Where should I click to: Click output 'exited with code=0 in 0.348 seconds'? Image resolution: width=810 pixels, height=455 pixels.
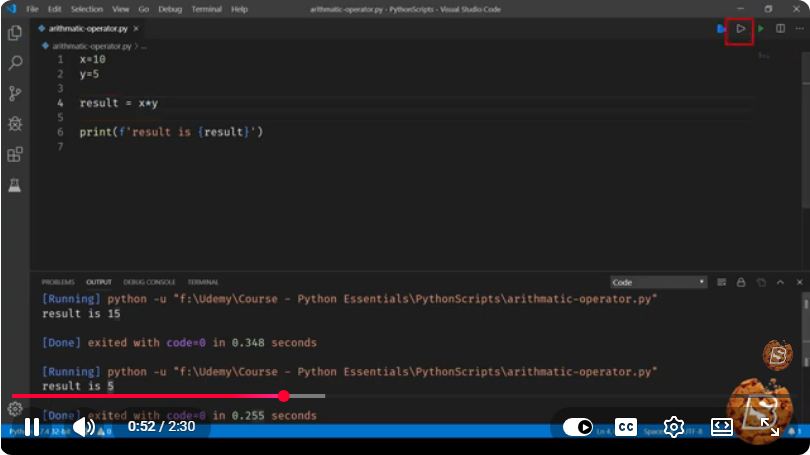click(x=202, y=342)
